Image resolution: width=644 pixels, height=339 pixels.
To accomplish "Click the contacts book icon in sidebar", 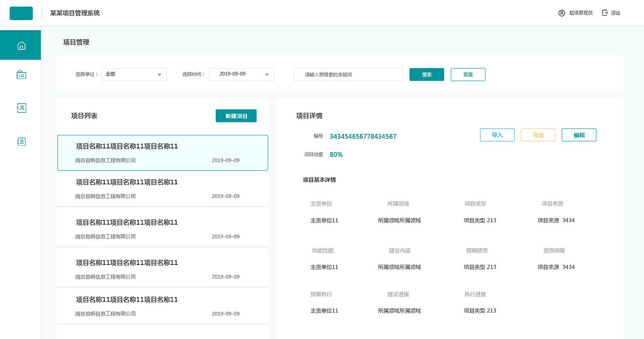I will pos(21,108).
